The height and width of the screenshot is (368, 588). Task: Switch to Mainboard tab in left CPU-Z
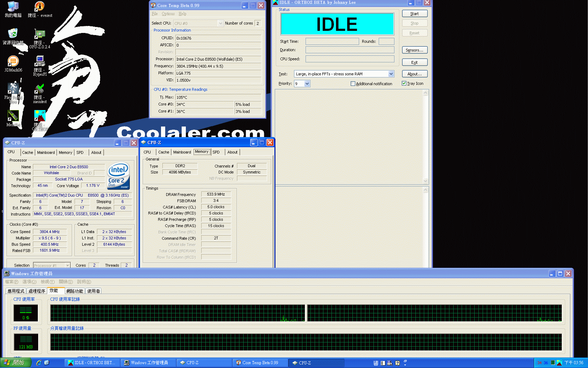coord(46,152)
